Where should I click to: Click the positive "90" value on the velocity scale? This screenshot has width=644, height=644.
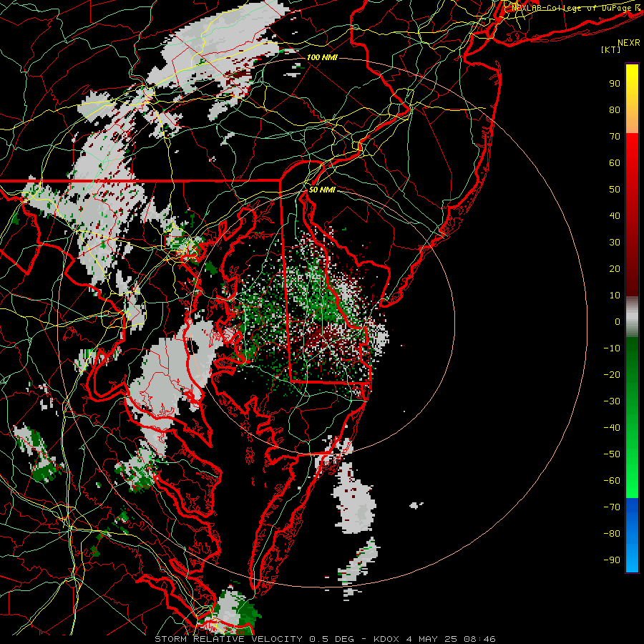tap(615, 84)
